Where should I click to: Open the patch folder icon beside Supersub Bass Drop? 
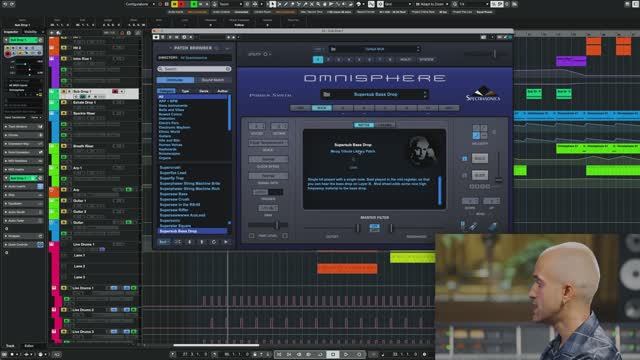pyautogui.click(x=327, y=94)
